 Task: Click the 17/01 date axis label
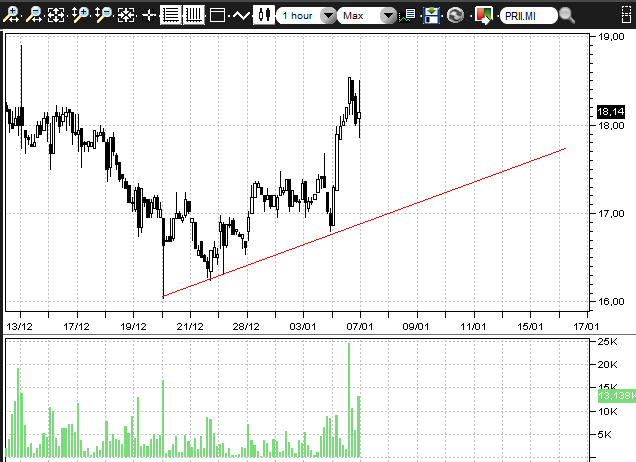586,326
